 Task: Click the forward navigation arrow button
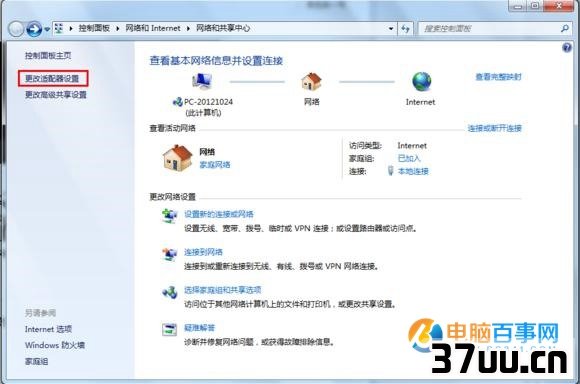coord(34,28)
